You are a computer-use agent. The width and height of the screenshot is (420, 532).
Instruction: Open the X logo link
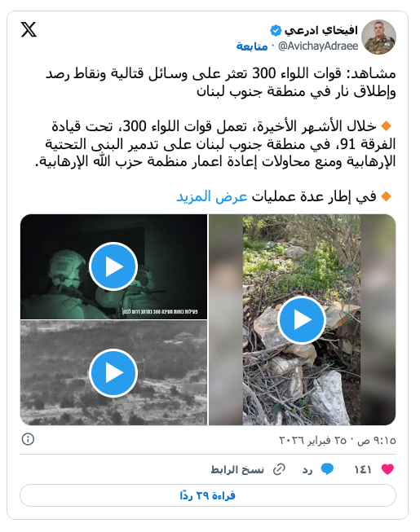tap(29, 29)
